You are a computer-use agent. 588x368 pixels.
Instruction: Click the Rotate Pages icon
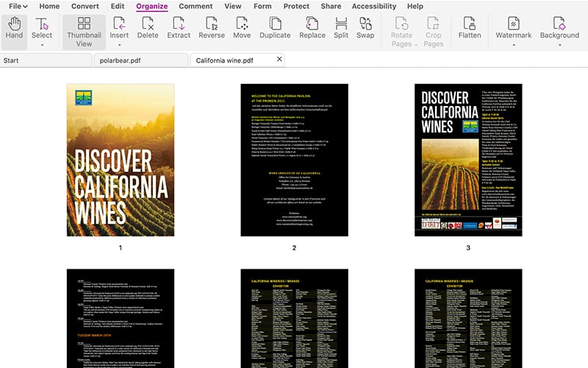[x=401, y=24]
